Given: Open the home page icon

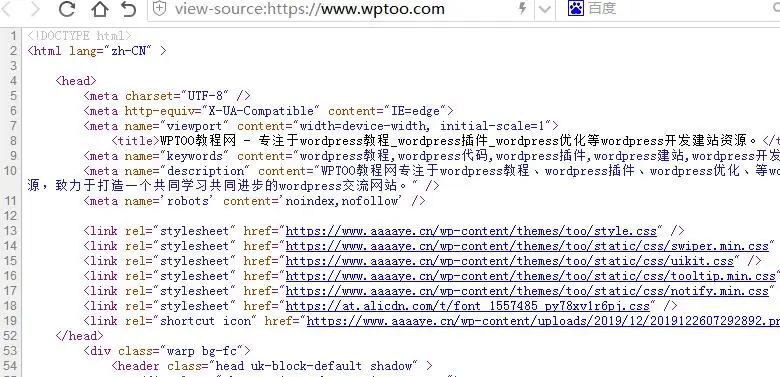Looking at the screenshot, I should coord(99,8).
